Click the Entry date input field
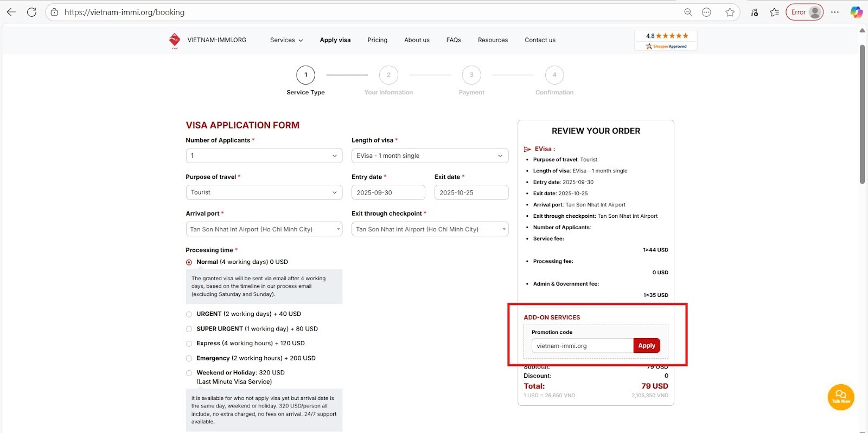Screen dimensions: 868x433 (x=388, y=192)
